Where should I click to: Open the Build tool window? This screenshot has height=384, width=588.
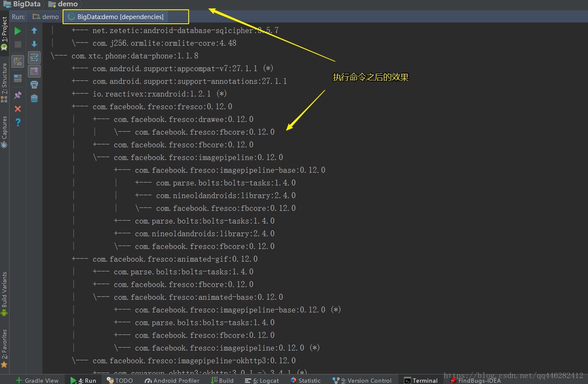223,380
